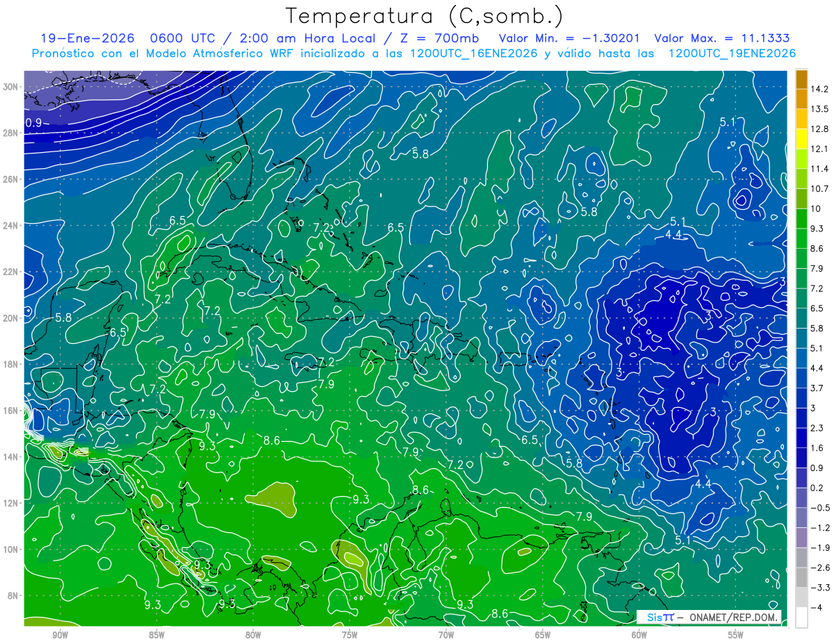Pick the lime swatch between 10.7 and 11.4

pyautogui.click(x=801, y=179)
